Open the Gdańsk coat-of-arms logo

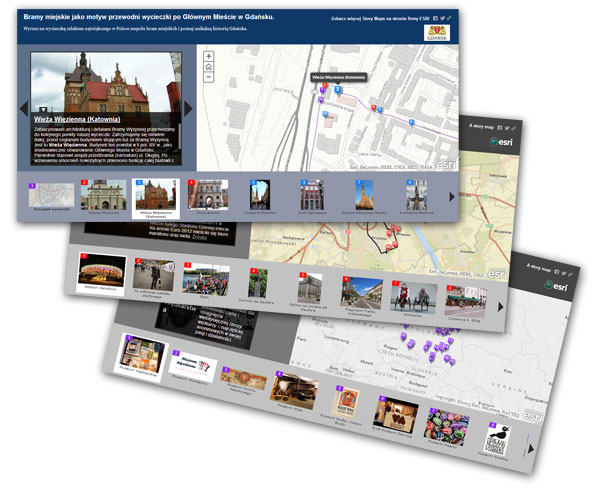(x=437, y=33)
